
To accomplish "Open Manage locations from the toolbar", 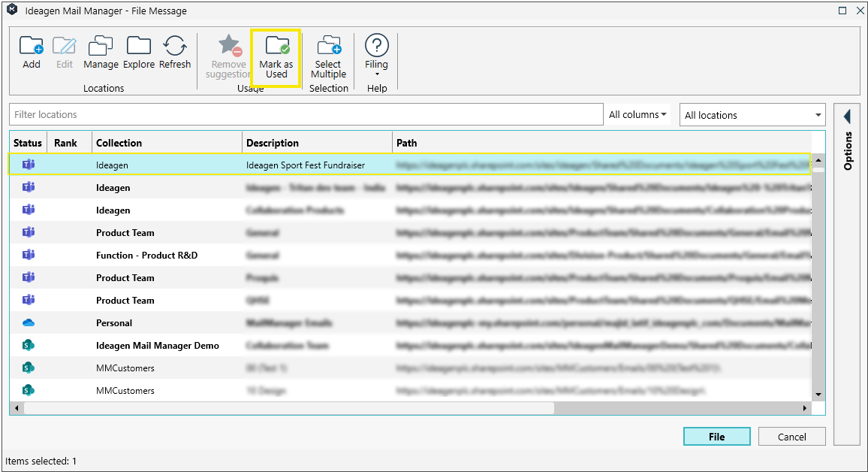I will (x=101, y=47).
